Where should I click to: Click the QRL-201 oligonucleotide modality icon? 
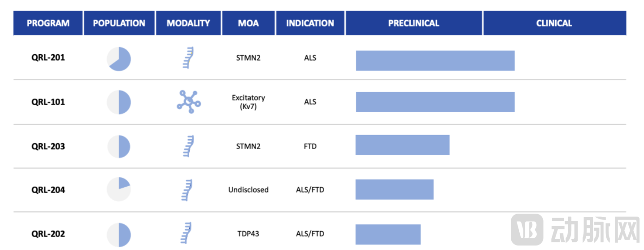[188, 57]
